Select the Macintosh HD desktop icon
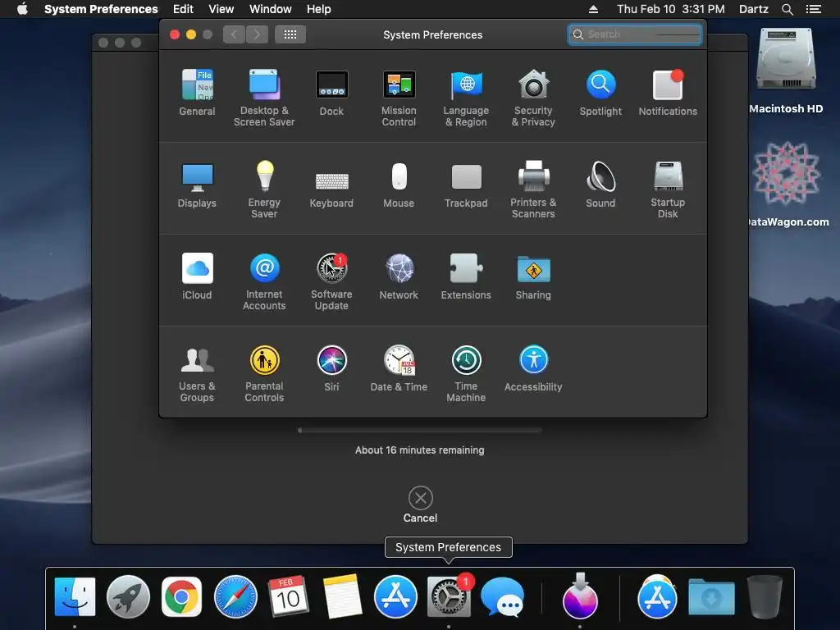This screenshot has width=840, height=630. [786, 71]
